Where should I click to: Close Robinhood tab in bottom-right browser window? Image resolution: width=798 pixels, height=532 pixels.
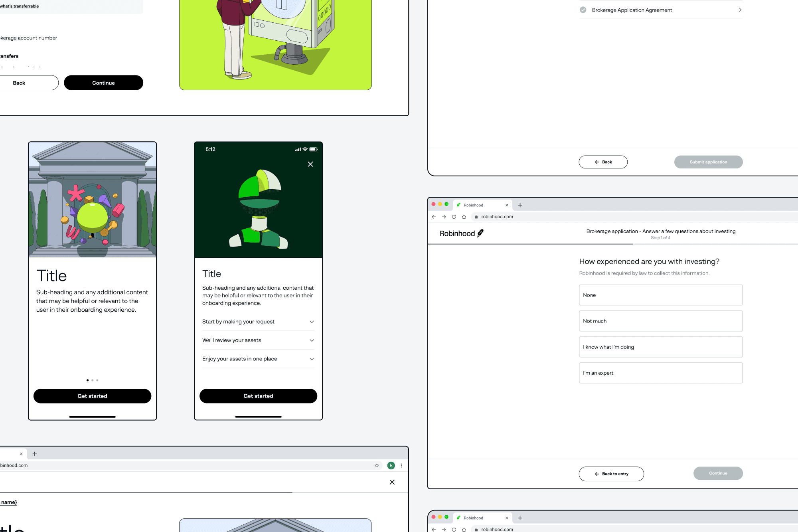click(x=507, y=518)
